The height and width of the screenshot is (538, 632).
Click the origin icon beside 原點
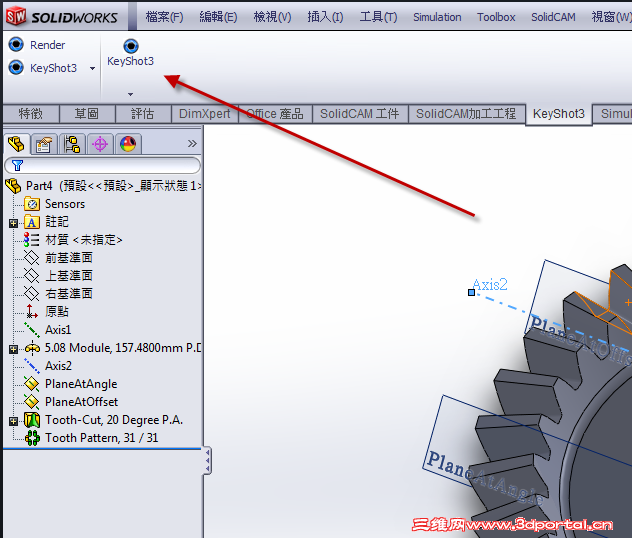(x=32, y=312)
